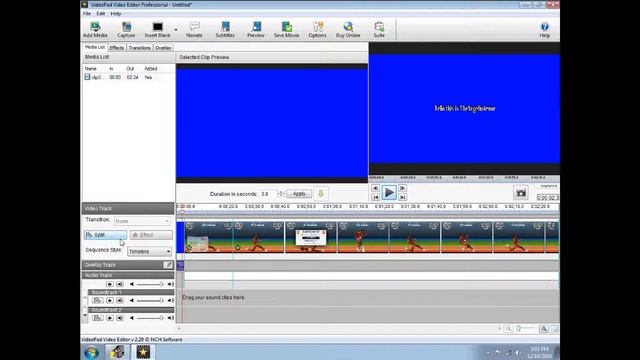Screen dimensions: 640x360
Task: Click the Effect button under Video Track
Action: click(x=151, y=235)
